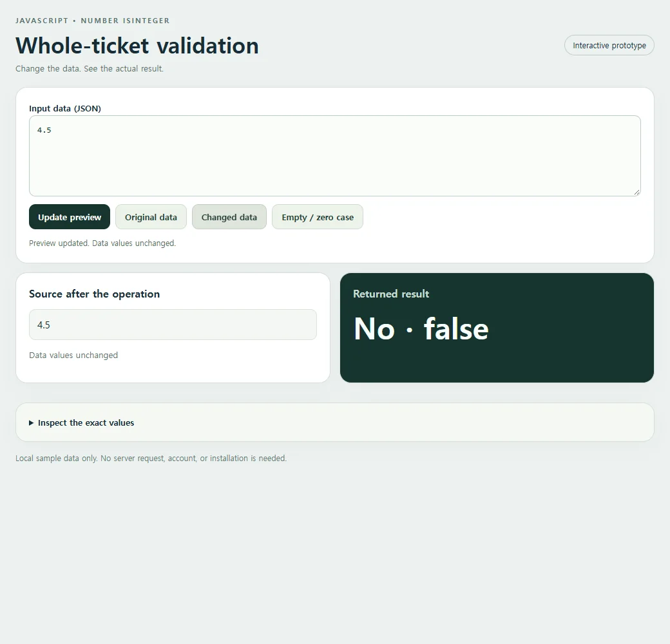Click the Whole-ticket validation heading

[x=137, y=46]
